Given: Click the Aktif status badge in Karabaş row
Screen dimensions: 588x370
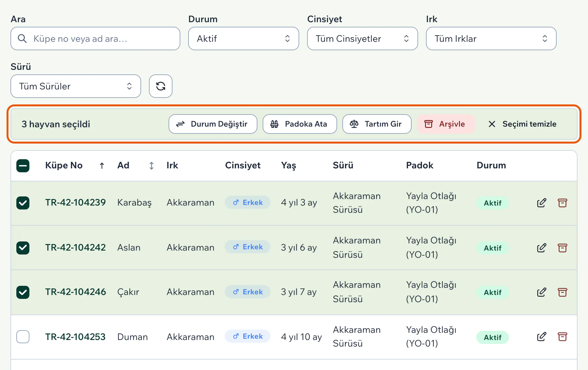Looking at the screenshot, I should (x=493, y=203).
